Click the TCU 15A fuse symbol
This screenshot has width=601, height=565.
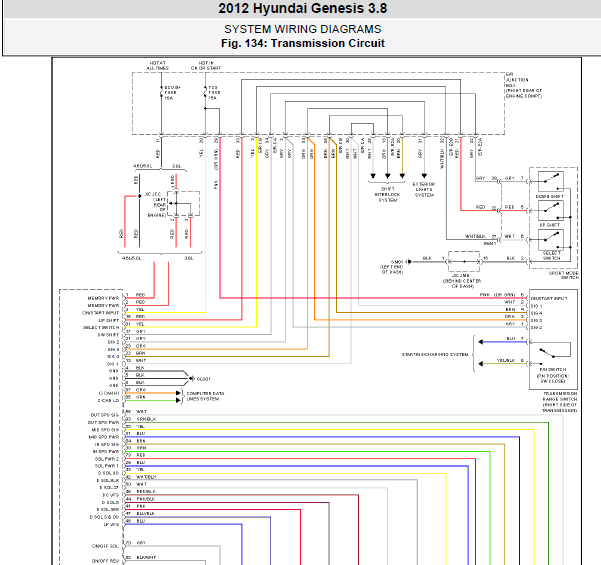pos(205,92)
